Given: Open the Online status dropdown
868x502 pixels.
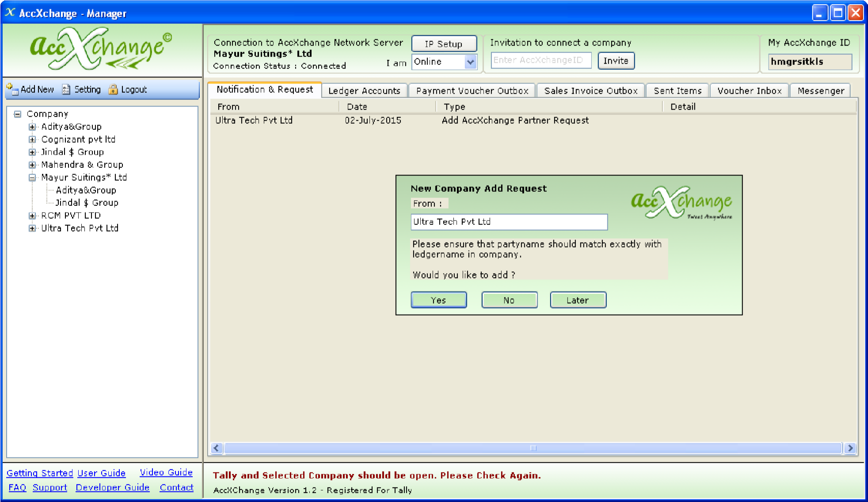Looking at the screenshot, I should click(471, 62).
